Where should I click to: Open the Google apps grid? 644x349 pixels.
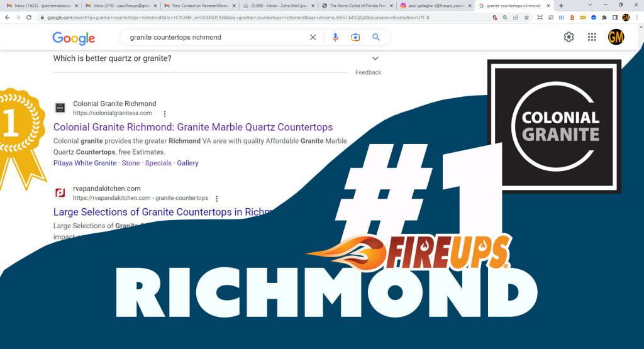click(x=591, y=37)
